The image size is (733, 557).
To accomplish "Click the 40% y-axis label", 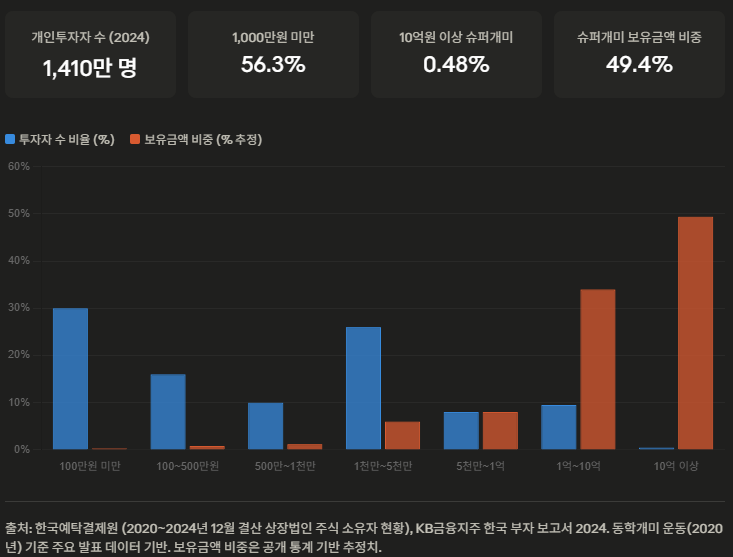I will (x=19, y=261).
